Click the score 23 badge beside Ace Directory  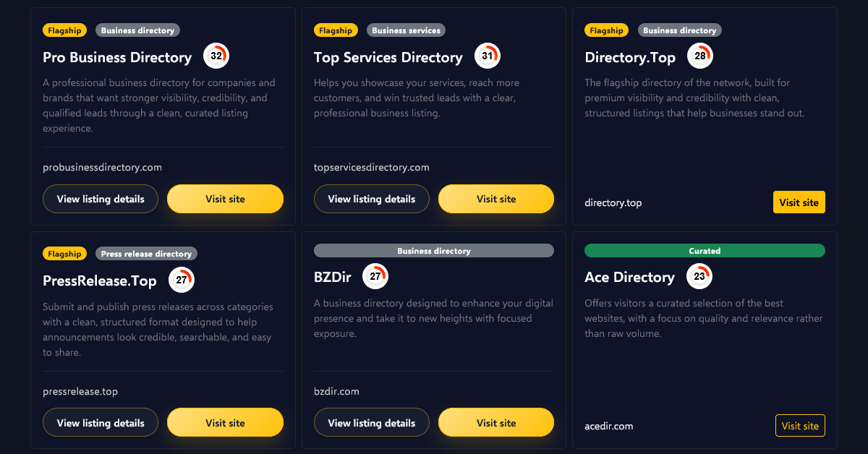point(699,276)
